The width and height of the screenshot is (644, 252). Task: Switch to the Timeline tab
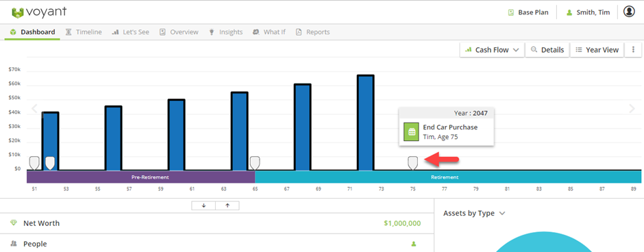pos(84,32)
